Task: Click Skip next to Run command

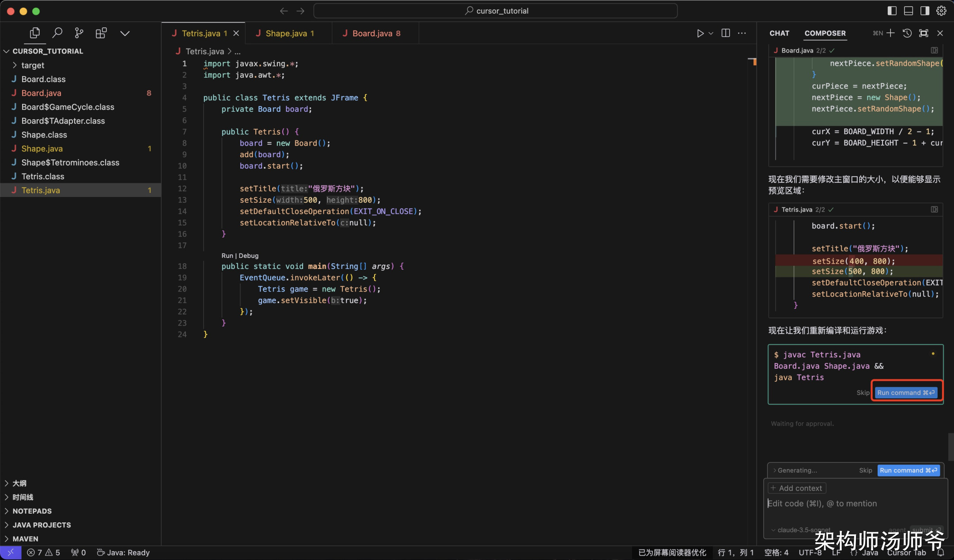Action: pos(863,393)
